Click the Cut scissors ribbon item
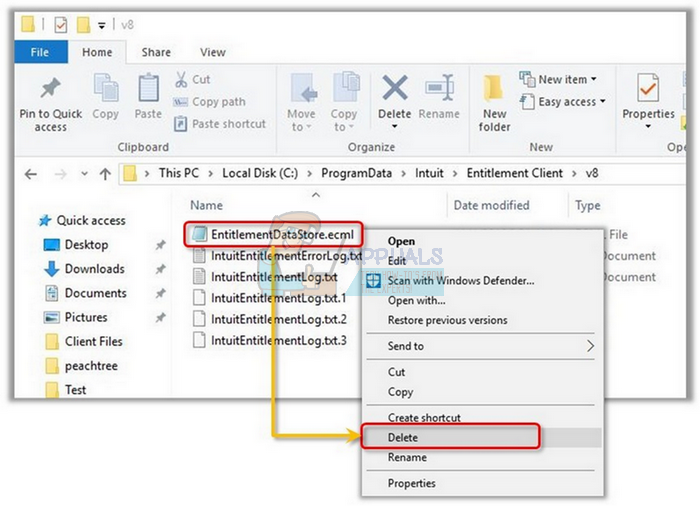 coord(192,79)
